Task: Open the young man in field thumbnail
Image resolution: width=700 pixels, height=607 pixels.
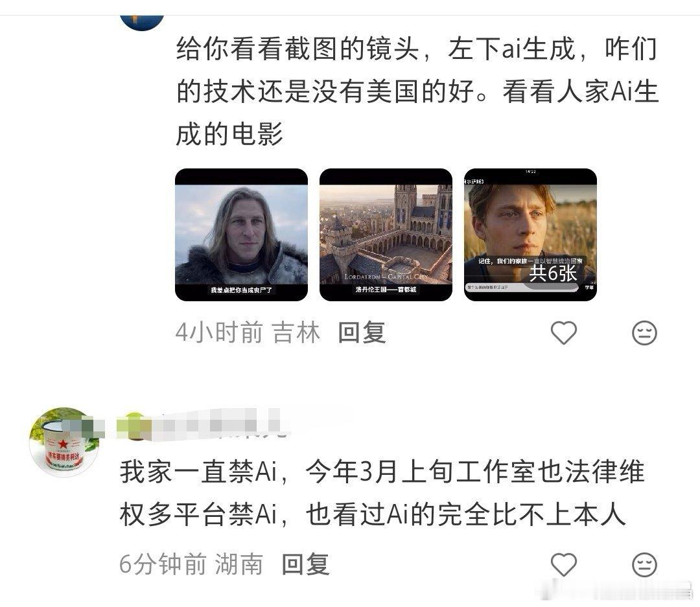Action: [530, 235]
